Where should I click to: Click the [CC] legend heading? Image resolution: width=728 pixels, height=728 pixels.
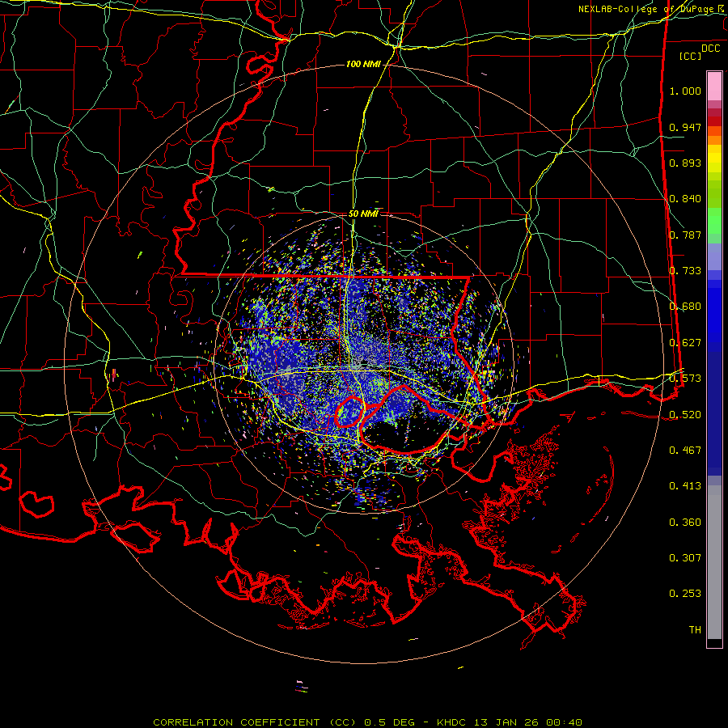[x=691, y=56]
